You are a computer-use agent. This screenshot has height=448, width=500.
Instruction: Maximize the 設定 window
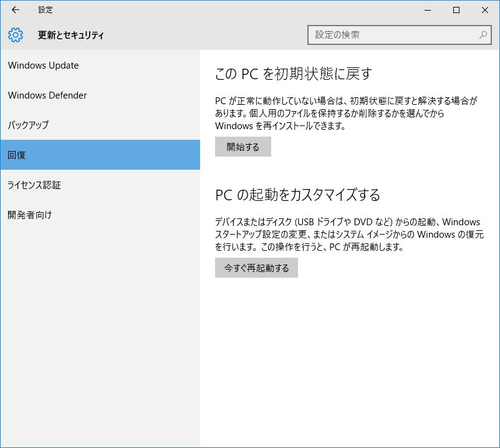tap(456, 10)
